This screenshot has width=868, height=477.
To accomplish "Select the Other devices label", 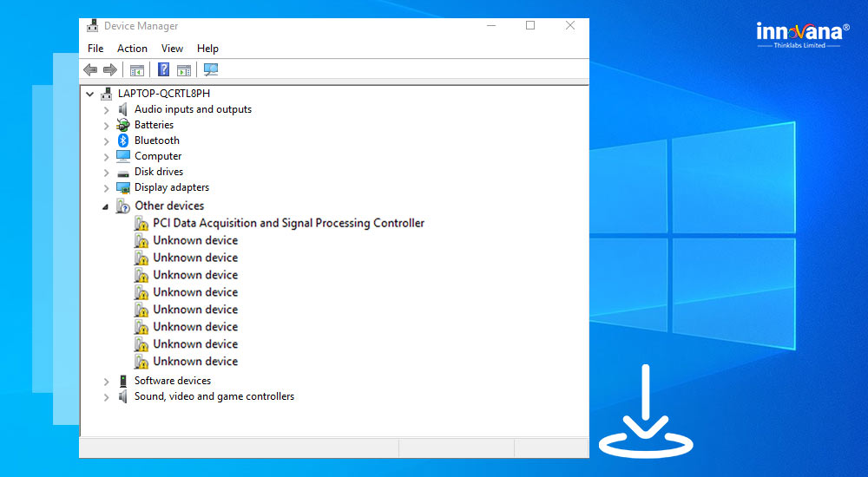I will (x=169, y=206).
